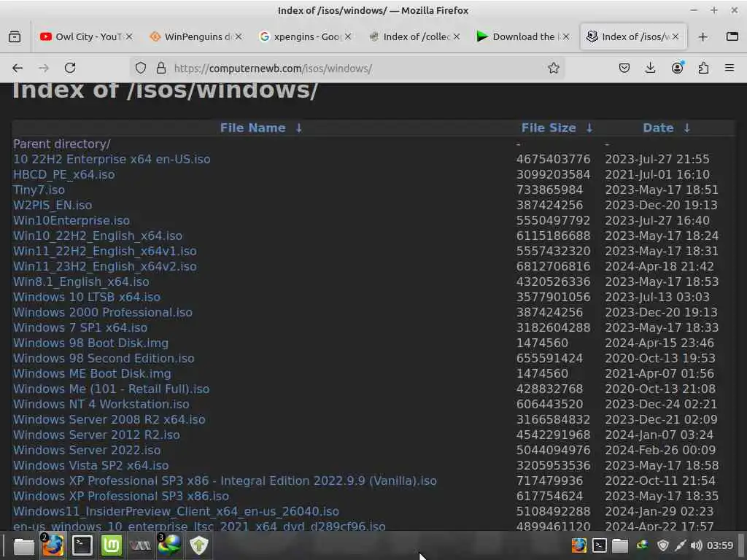
Task: Sort by File Size column
Action: 549,128
